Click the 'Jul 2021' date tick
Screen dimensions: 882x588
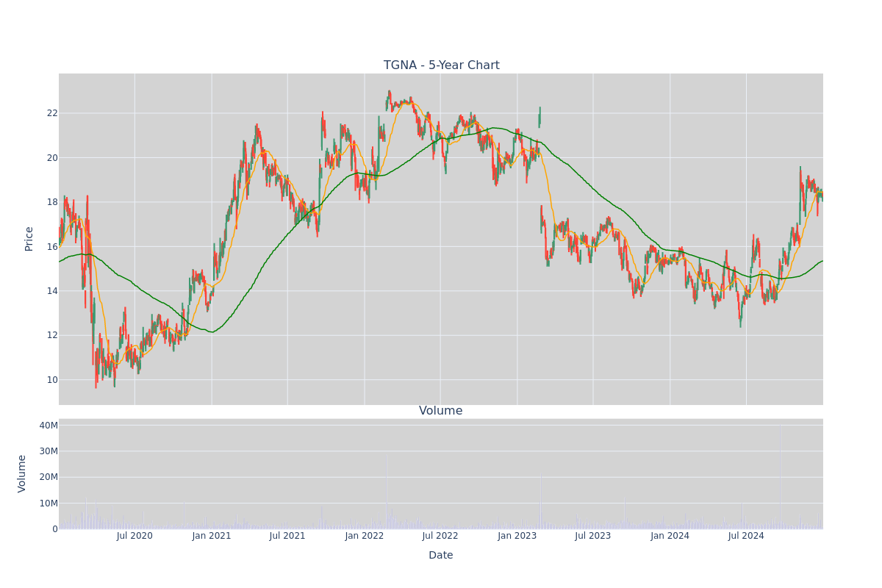287,536
